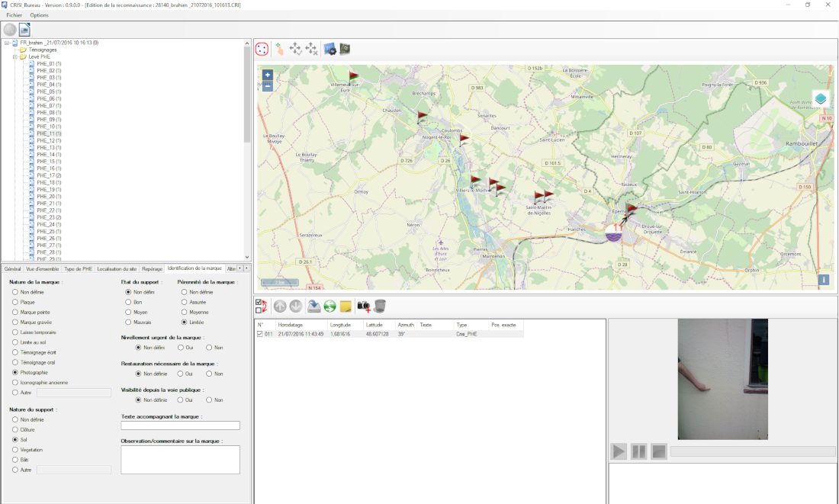
Task: Click the yellow sticky note icon
Action: (x=346, y=307)
